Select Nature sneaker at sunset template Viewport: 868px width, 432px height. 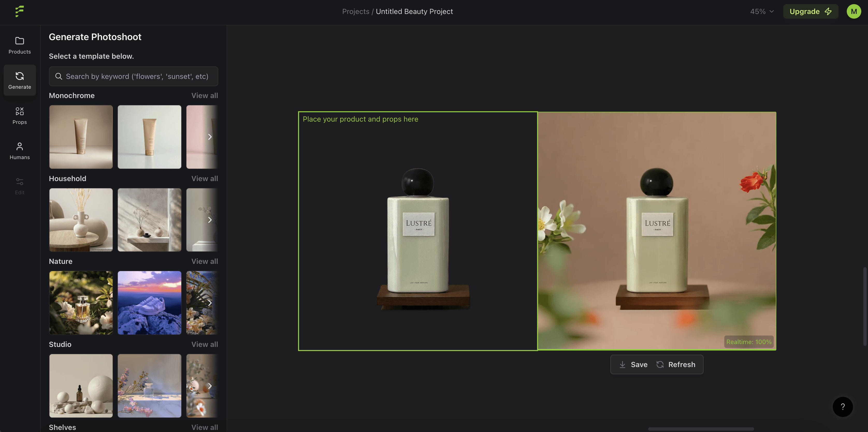(x=149, y=303)
